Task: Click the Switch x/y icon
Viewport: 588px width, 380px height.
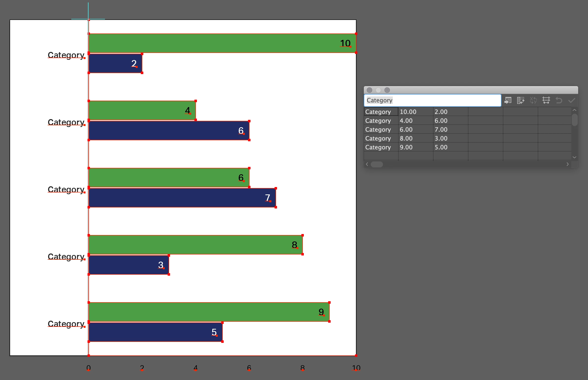Action: pos(533,100)
